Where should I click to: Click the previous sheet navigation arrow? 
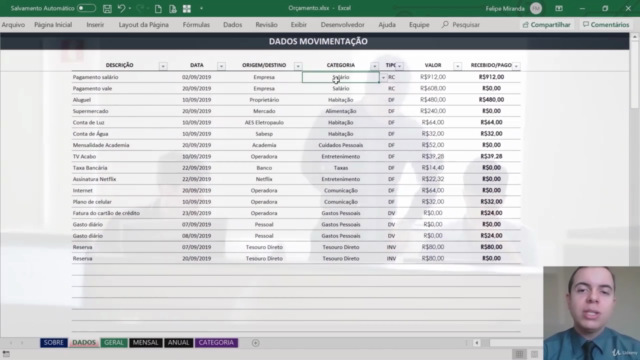[x=11, y=343]
